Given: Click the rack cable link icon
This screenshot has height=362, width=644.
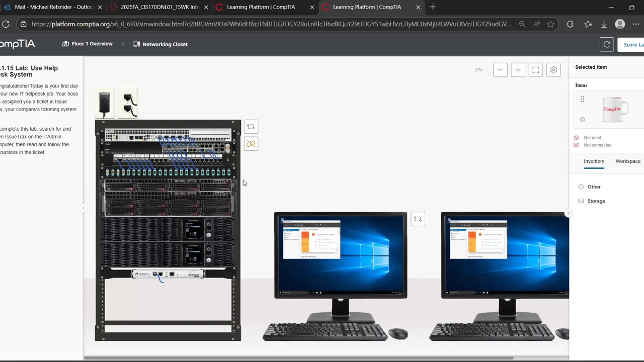Looking at the screenshot, I should tap(251, 144).
